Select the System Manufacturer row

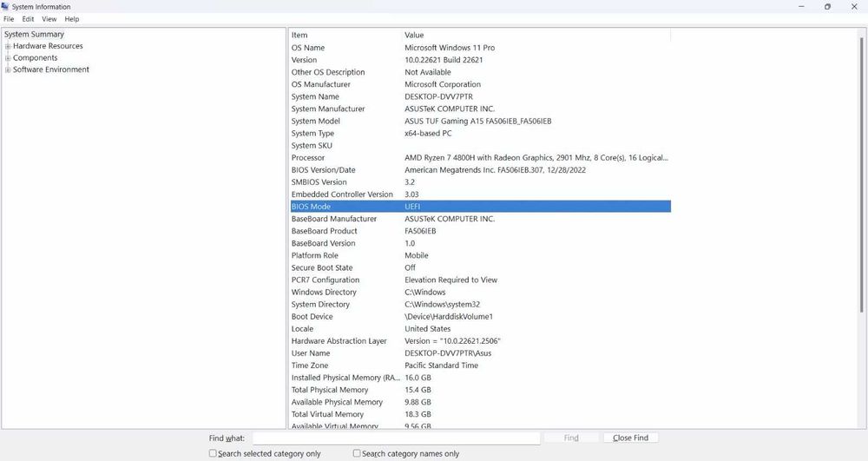pyautogui.click(x=480, y=109)
